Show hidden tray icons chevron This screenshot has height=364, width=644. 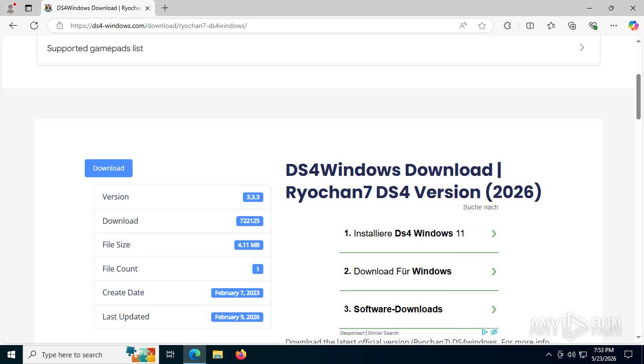click(549, 355)
